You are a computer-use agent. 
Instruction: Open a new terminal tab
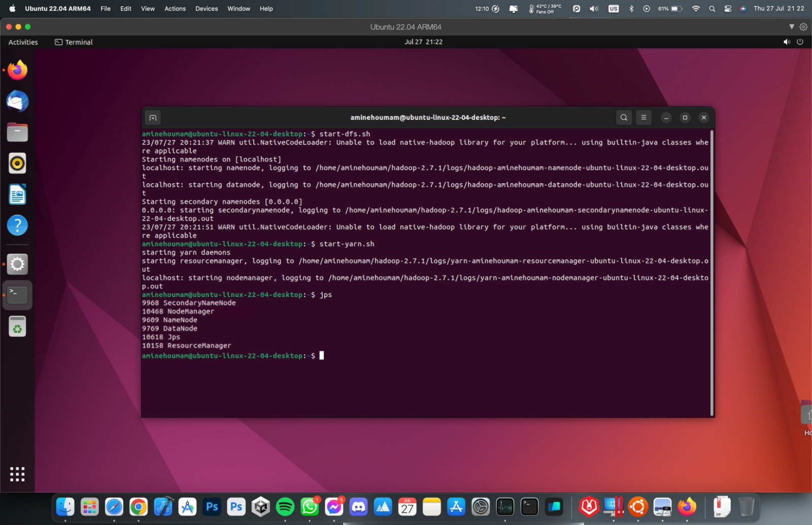coord(152,117)
